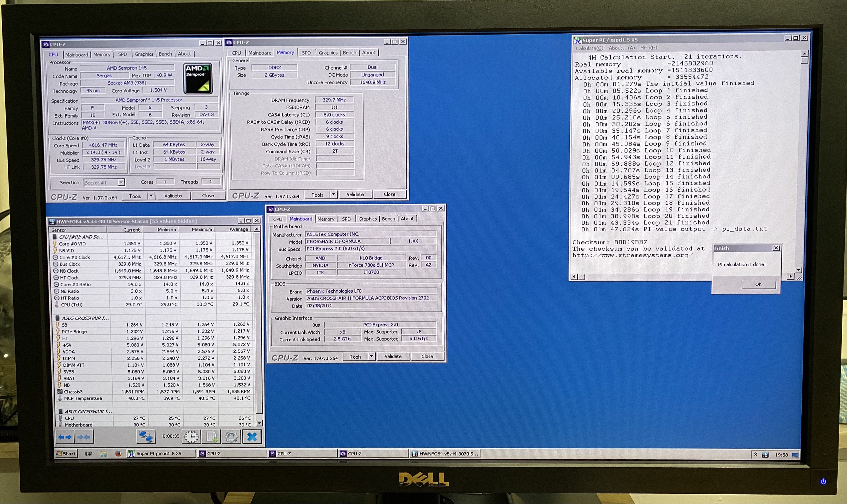Viewport: 847px width, 504px height.
Task: Click Validate in CPU-Z Mainboard window
Action: (393, 356)
